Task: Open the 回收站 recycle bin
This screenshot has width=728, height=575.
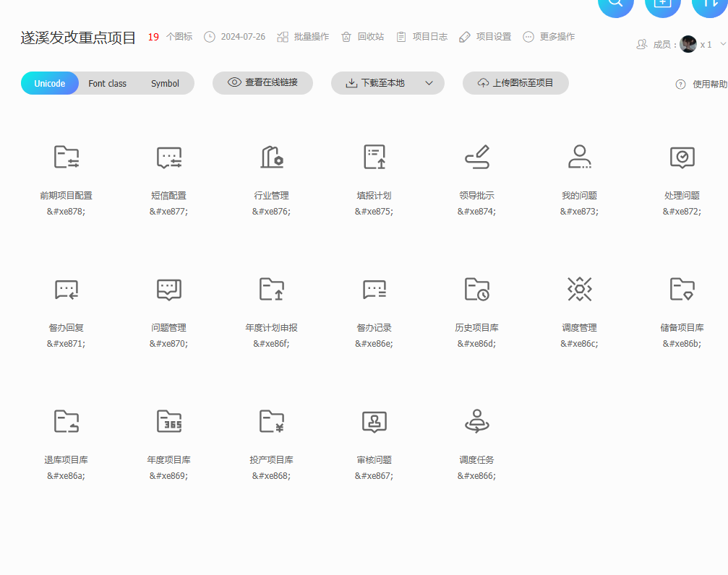Action: (362, 37)
